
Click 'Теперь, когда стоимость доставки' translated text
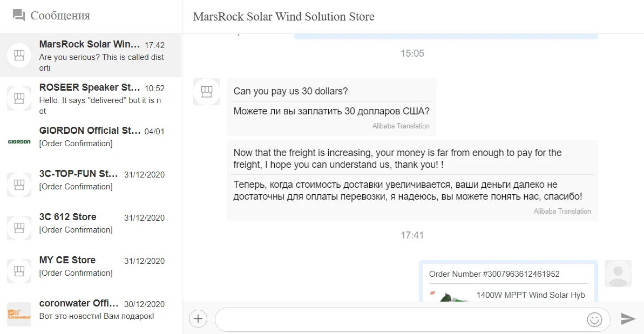tap(408, 190)
